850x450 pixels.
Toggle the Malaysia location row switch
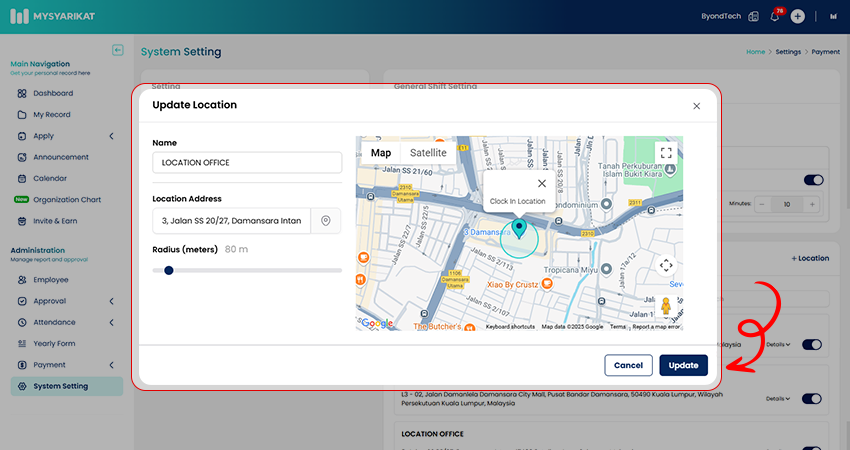[812, 344]
